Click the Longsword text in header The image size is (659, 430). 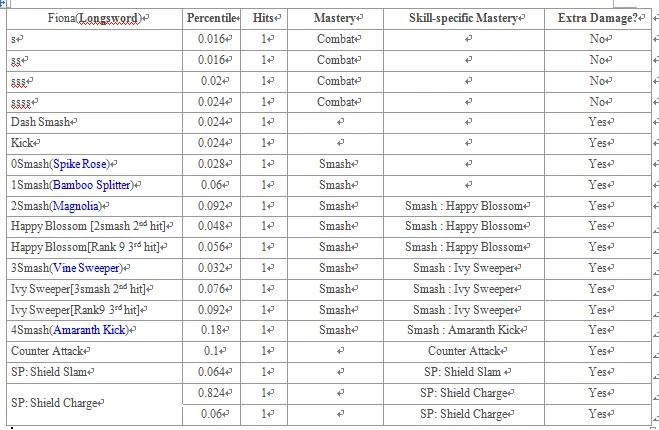[x=112, y=18]
